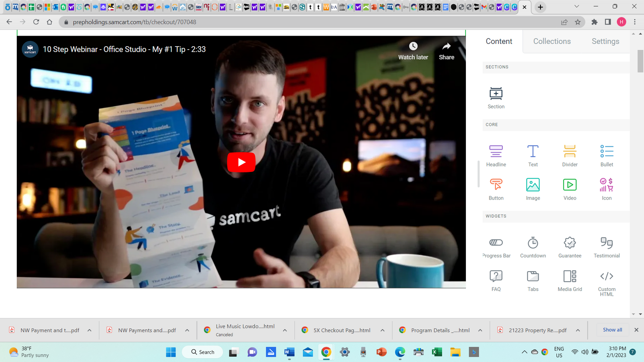Add the Progress Bar widget
The image size is (644, 362).
tap(496, 247)
